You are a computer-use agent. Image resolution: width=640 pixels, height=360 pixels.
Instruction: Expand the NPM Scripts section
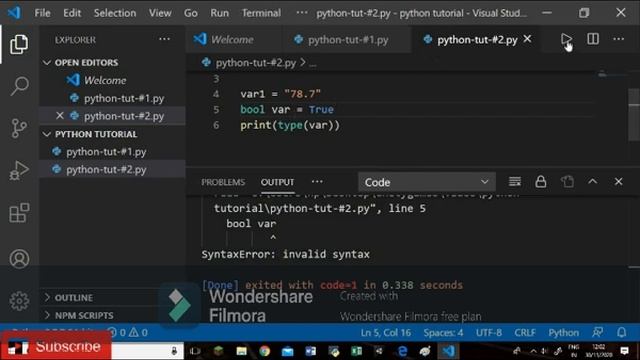click(78, 316)
